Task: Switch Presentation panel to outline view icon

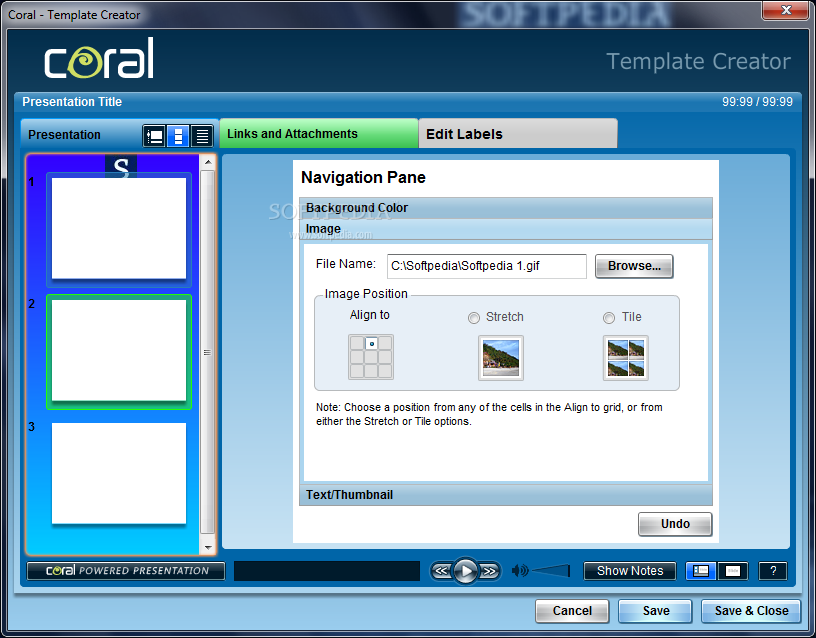Action: pyautogui.click(x=155, y=136)
